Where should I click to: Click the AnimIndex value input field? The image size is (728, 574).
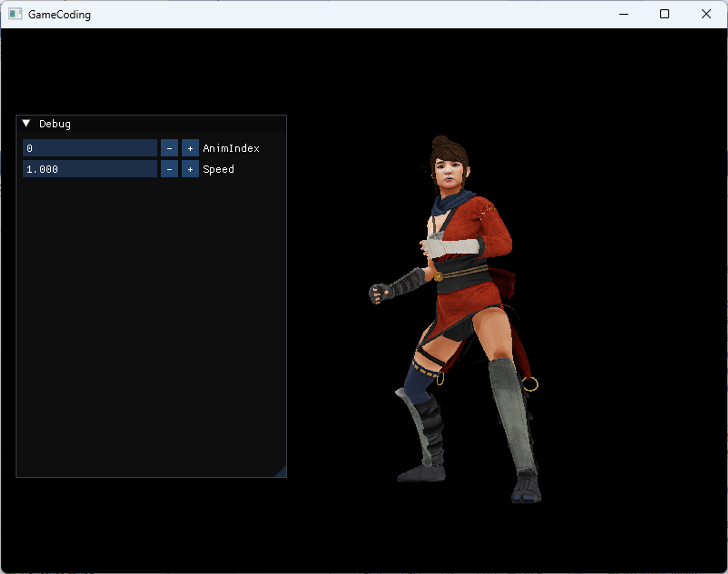[90, 148]
